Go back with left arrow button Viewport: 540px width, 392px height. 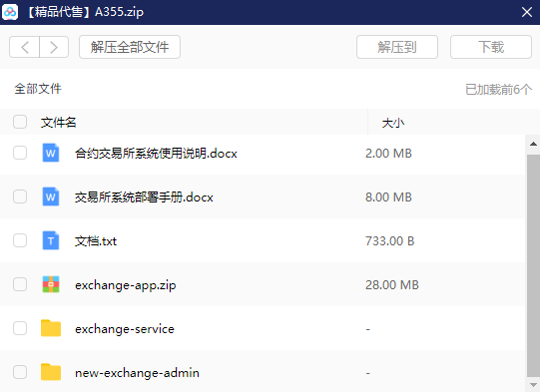(x=24, y=47)
